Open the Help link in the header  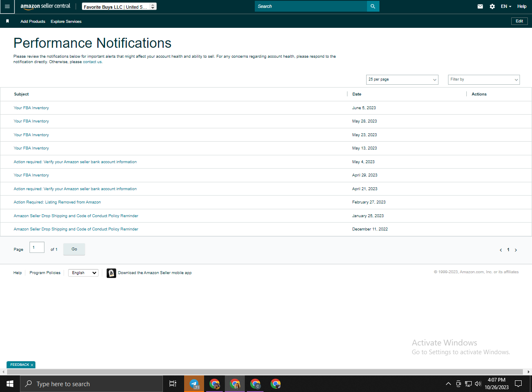[x=522, y=7]
